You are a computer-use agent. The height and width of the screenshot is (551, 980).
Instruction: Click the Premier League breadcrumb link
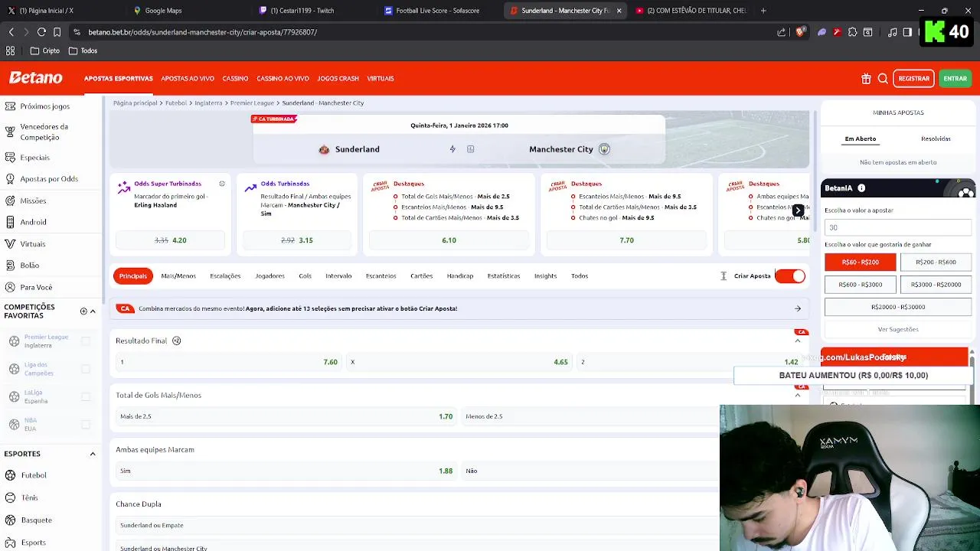click(x=252, y=103)
